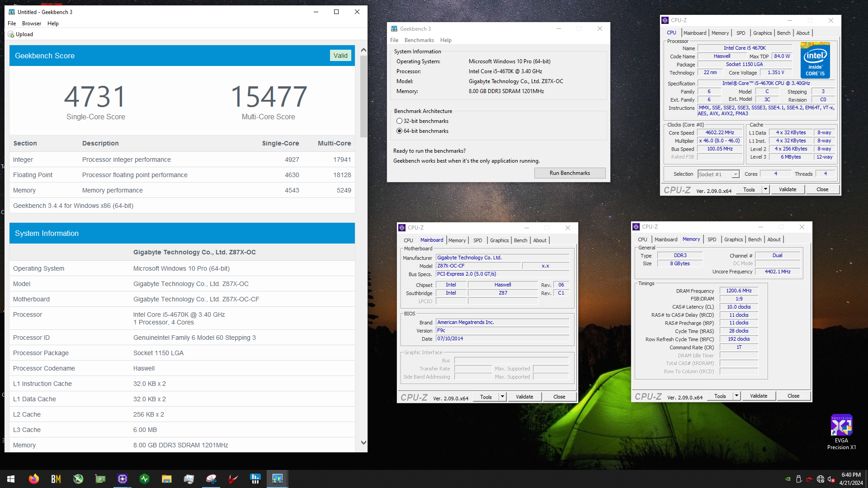Click the CPU-Z Mainboard window title icon
The image size is (868, 488).
point(402,228)
